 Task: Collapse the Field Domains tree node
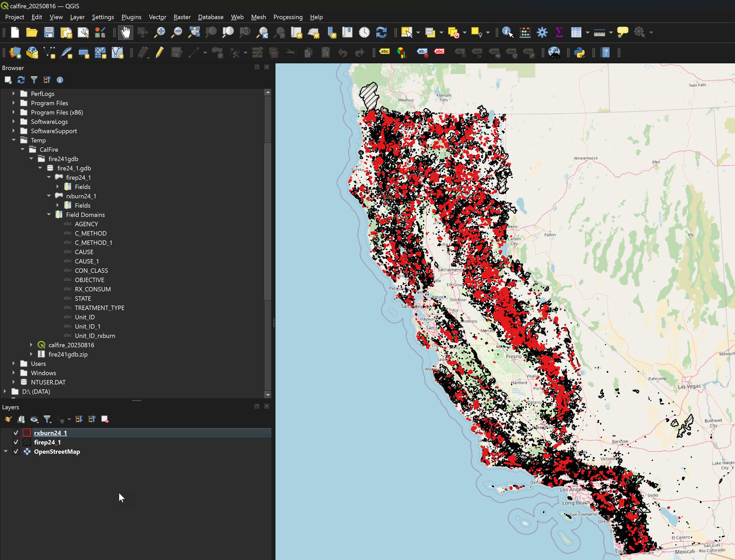tap(49, 215)
